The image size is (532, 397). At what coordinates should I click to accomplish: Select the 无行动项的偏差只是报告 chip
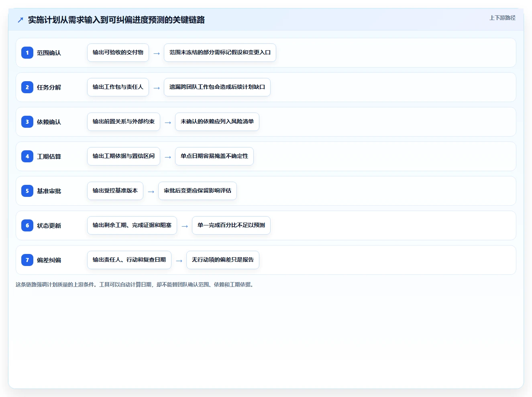click(223, 260)
